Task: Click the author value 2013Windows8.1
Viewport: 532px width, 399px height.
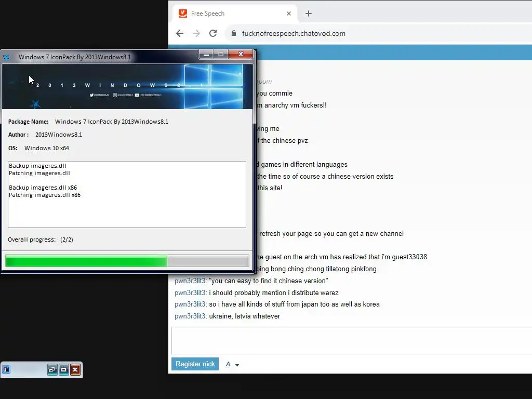Action: click(x=59, y=135)
